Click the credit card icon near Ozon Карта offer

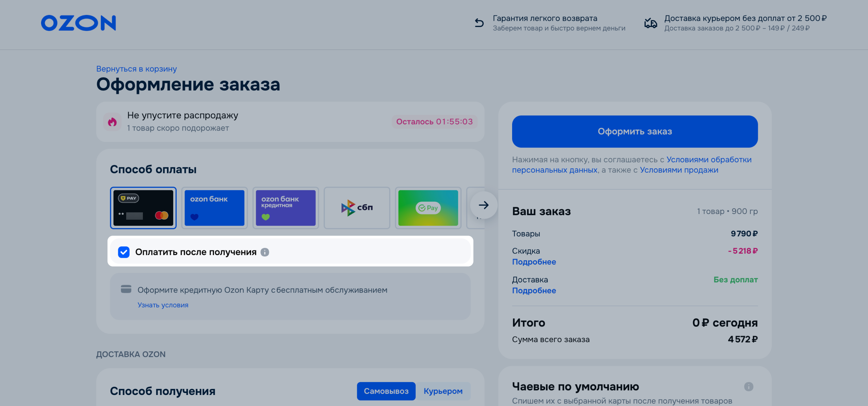(x=126, y=289)
